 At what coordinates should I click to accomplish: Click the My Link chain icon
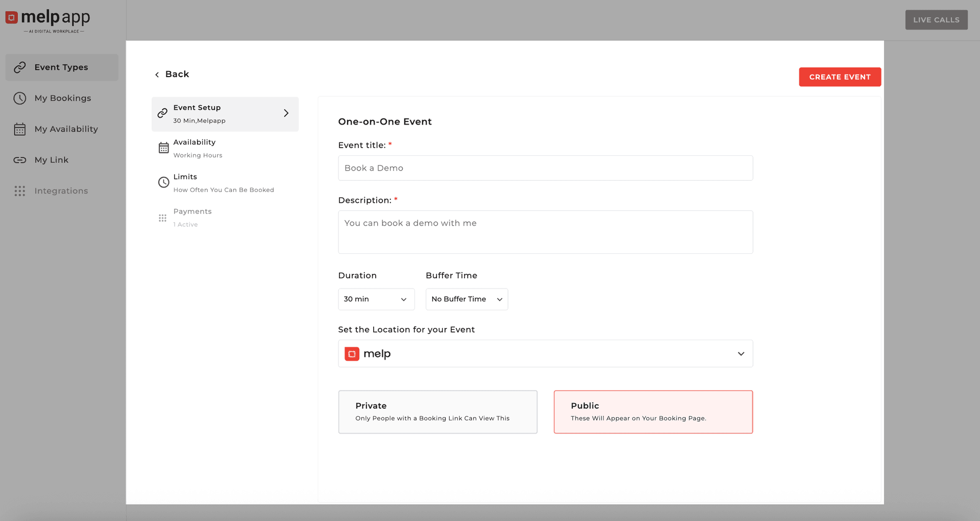[20, 160]
